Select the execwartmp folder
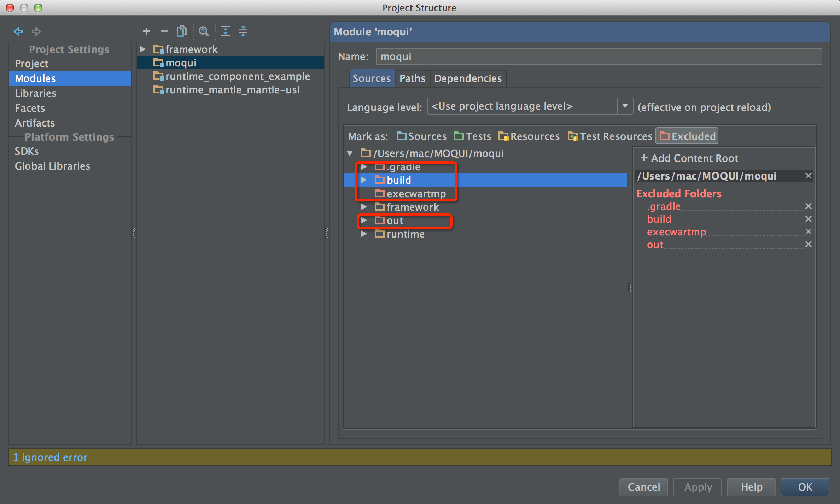840x504 pixels. [416, 194]
